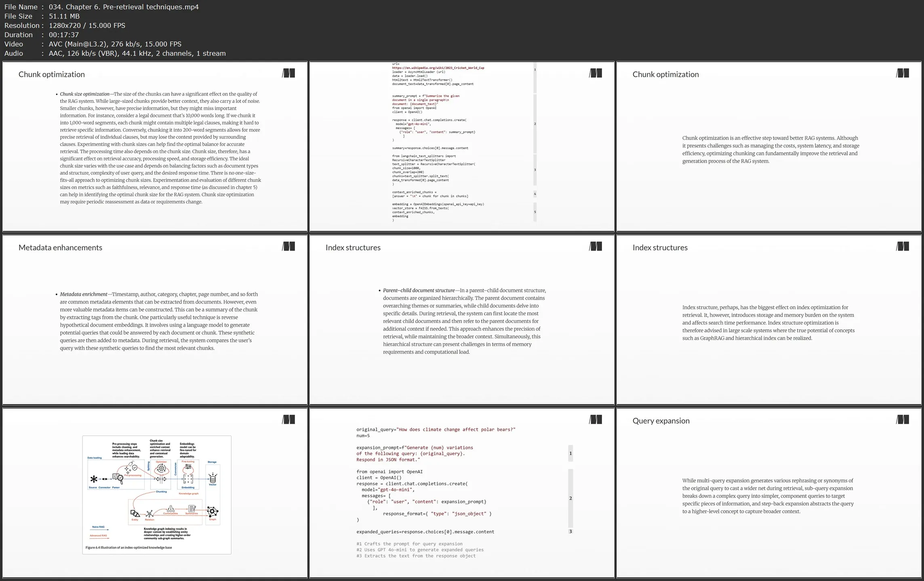Open the thumbnail about multi-query expansion text
The height and width of the screenshot is (581, 924).
pyautogui.click(x=769, y=493)
